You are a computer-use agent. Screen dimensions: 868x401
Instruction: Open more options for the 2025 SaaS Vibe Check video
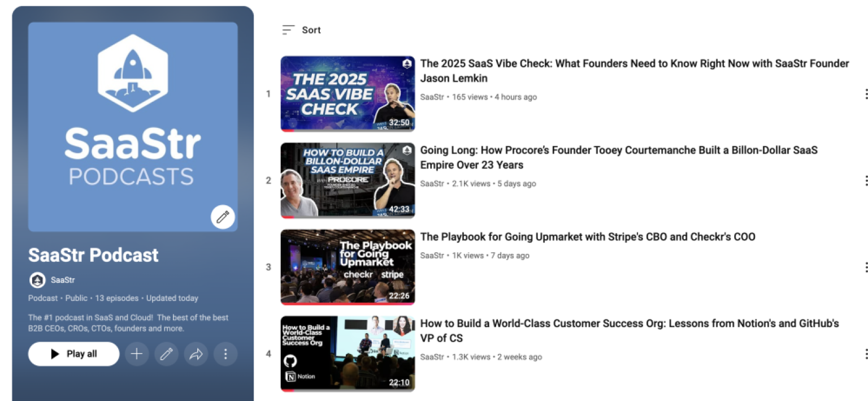[865, 94]
